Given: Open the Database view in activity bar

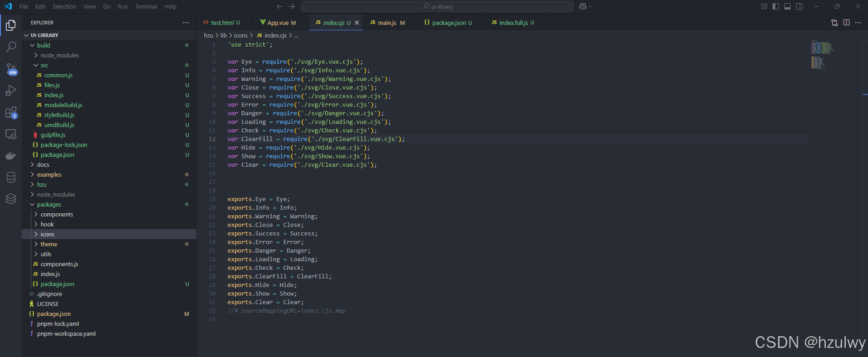Looking at the screenshot, I should click(11, 177).
